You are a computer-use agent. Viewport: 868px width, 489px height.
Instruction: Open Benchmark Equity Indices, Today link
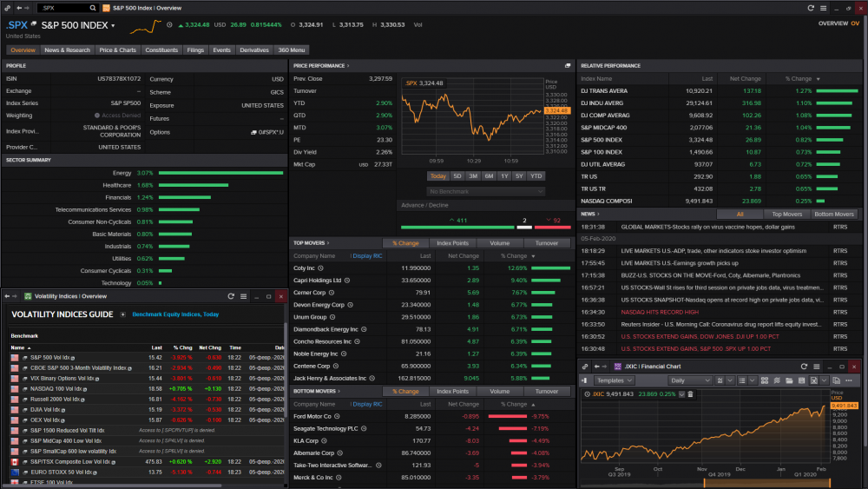(175, 314)
